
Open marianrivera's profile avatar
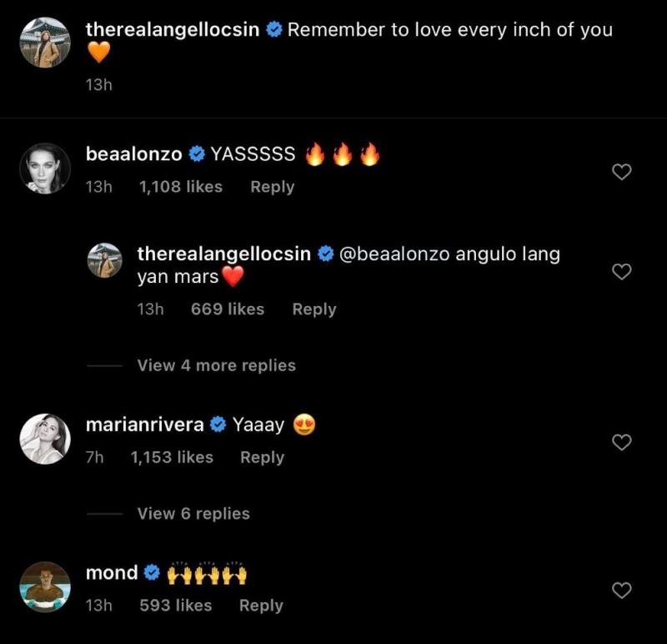click(44, 439)
